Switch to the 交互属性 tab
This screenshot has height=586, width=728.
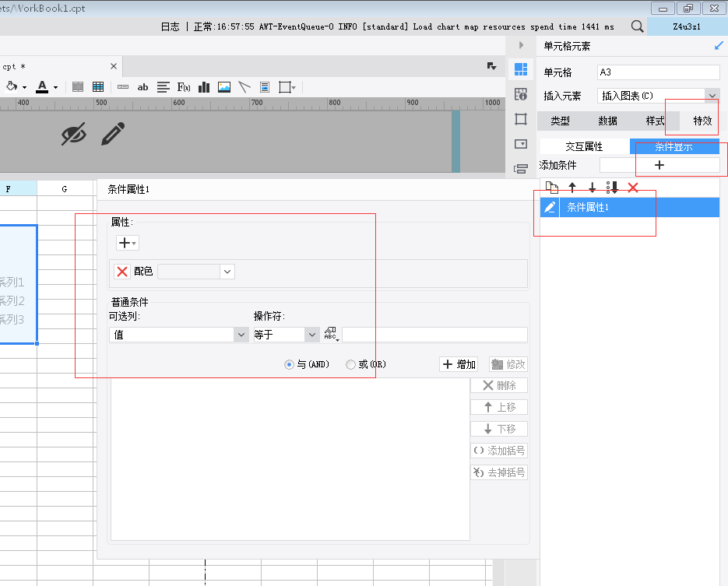pos(584,146)
